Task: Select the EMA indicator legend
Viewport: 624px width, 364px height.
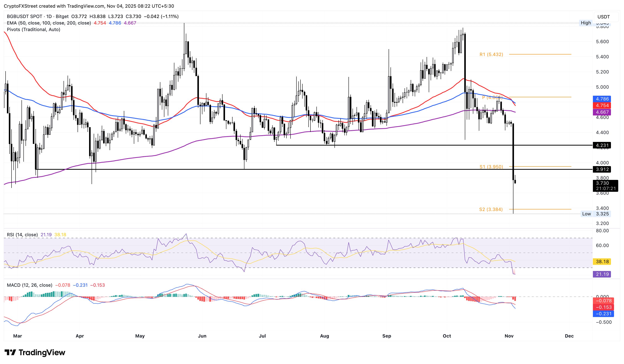Action: point(49,23)
